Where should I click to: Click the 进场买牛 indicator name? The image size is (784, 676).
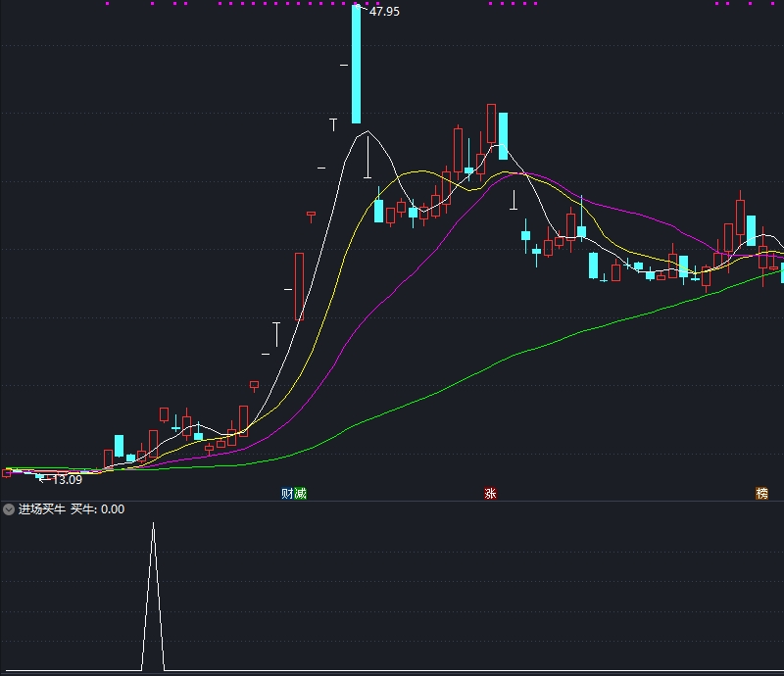point(42,509)
